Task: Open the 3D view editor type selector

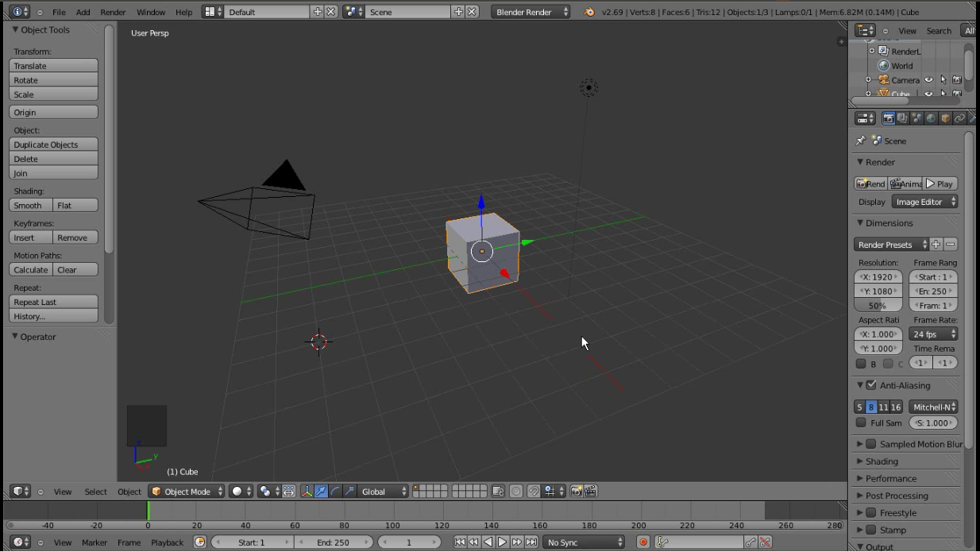Action: click(x=21, y=492)
